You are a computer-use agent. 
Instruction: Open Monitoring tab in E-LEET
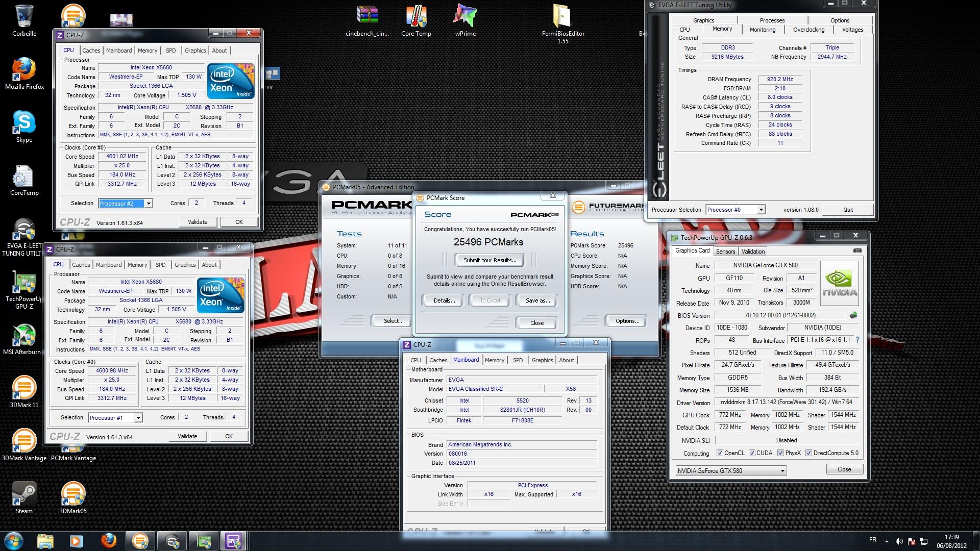coord(762,30)
